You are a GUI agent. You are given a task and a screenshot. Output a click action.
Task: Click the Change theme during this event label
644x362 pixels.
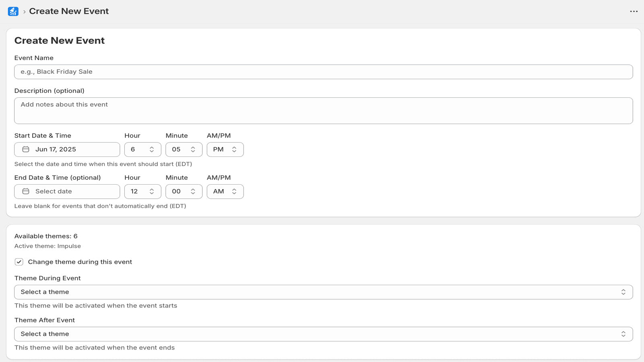click(80, 262)
